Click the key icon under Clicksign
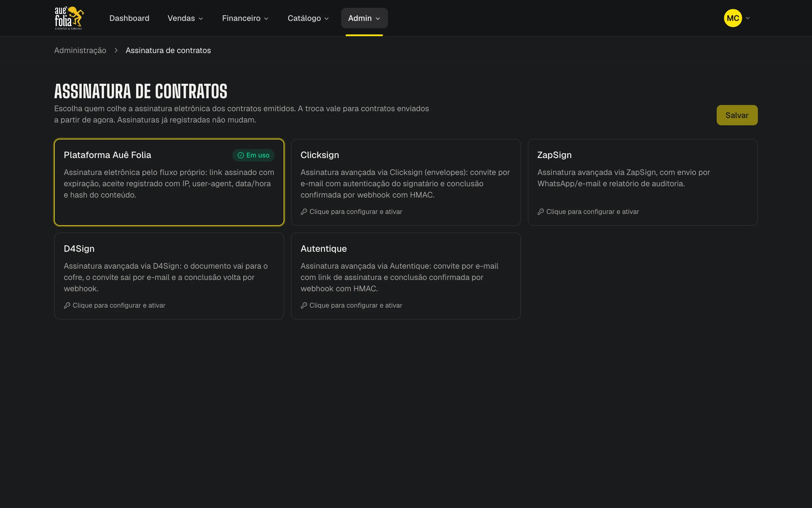This screenshot has width=812, height=508. (x=304, y=212)
